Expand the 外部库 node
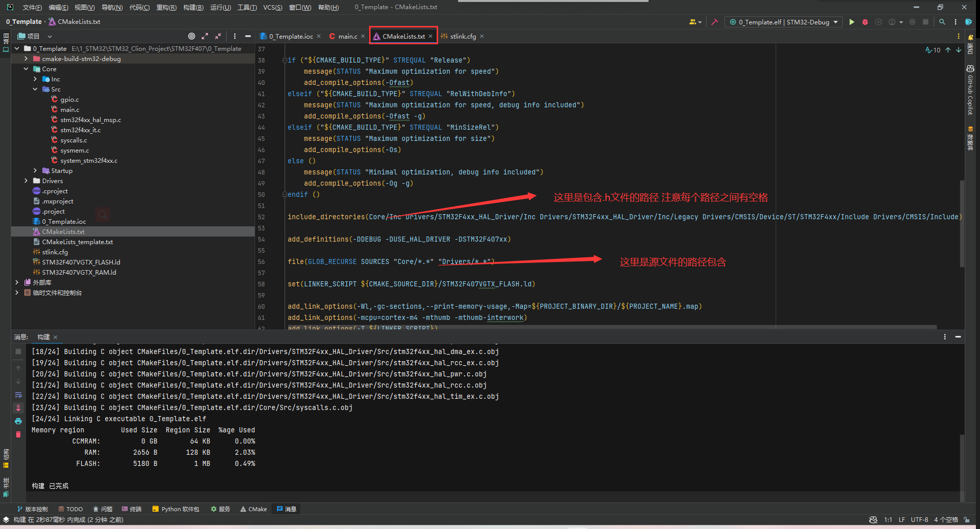Viewport: 980px width, 529px height. click(17, 282)
